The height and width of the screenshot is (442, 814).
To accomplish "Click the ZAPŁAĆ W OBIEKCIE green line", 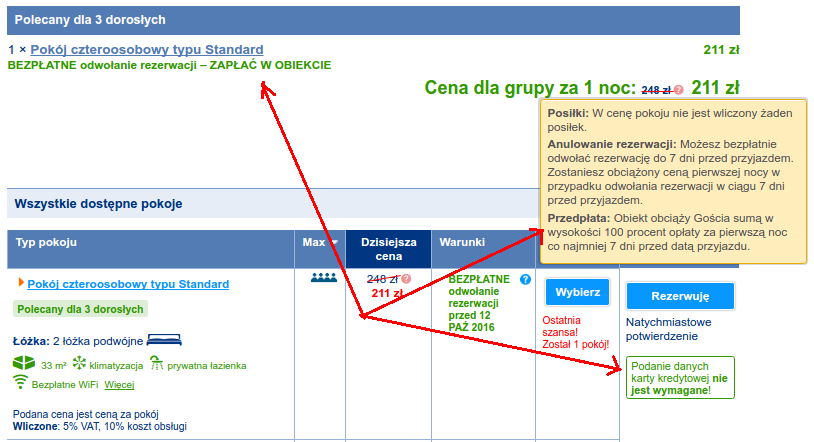I will coord(169,65).
